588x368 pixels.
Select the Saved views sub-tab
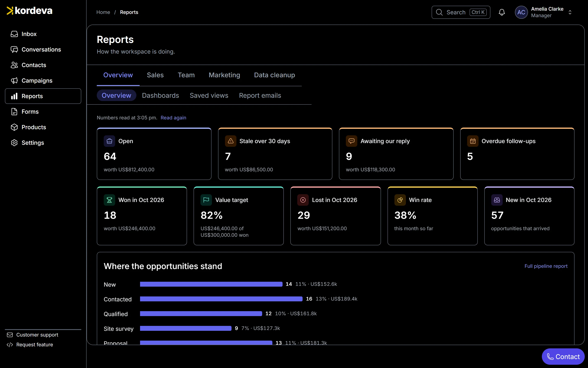(x=209, y=95)
